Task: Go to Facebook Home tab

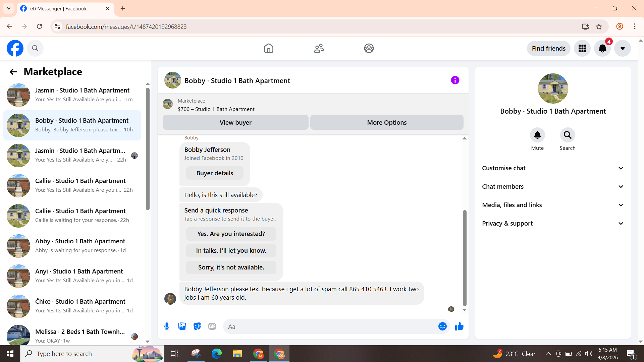Action: pyautogui.click(x=268, y=48)
